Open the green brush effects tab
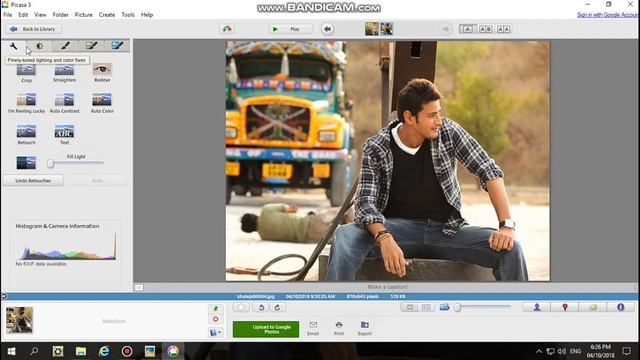This screenshot has height=360, width=640. pos(91,46)
